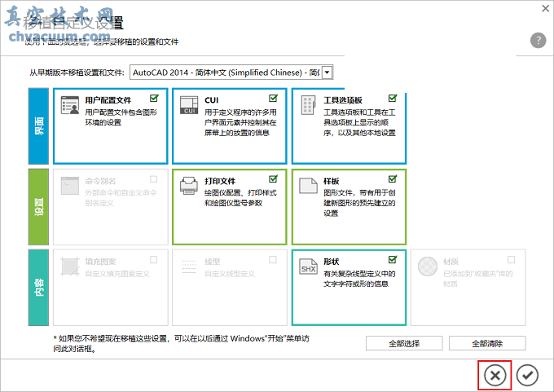Select the 设置 category tab

[x=39, y=206]
